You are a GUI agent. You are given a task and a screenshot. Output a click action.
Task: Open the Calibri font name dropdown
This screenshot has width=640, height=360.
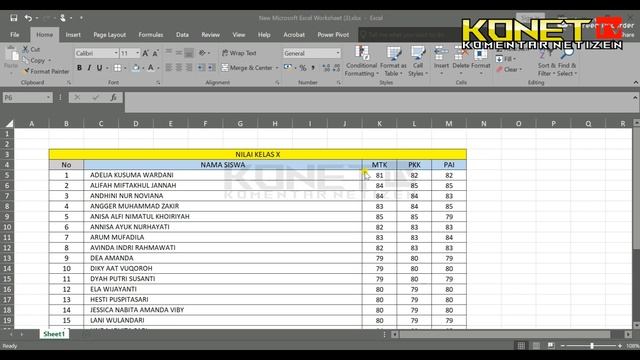coord(116,53)
